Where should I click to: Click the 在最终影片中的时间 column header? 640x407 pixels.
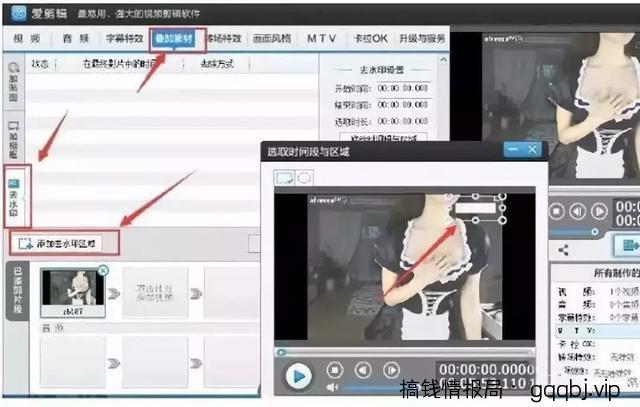pyautogui.click(x=119, y=64)
